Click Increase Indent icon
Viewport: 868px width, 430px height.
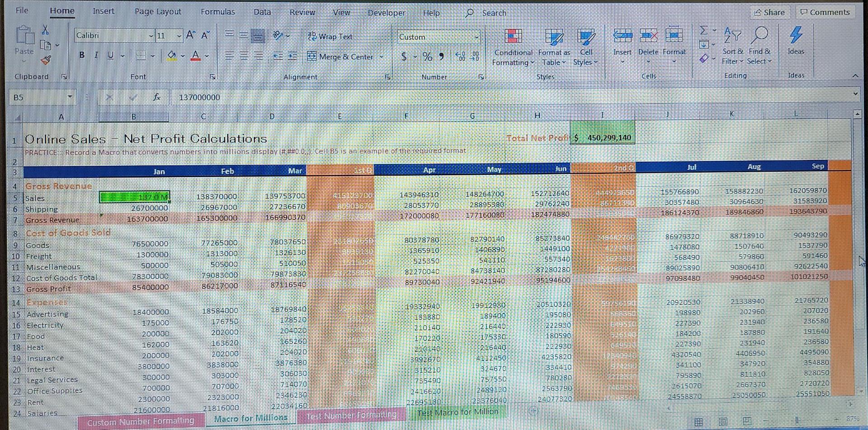tap(292, 56)
